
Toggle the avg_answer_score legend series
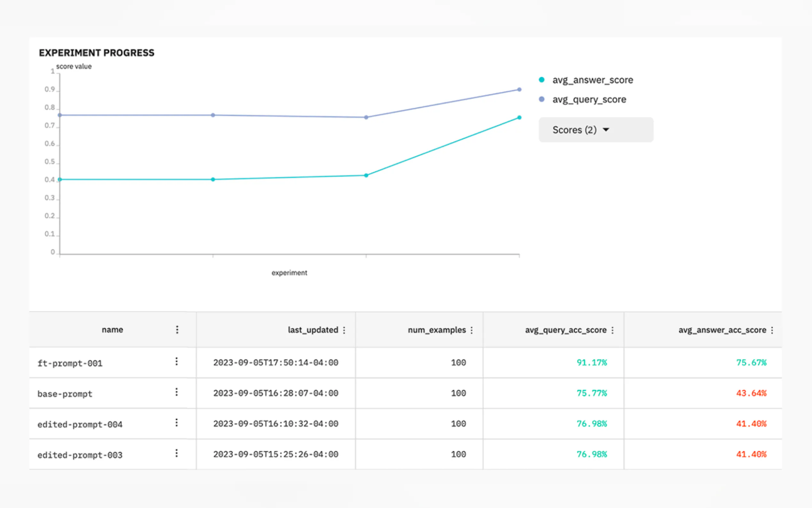point(592,80)
